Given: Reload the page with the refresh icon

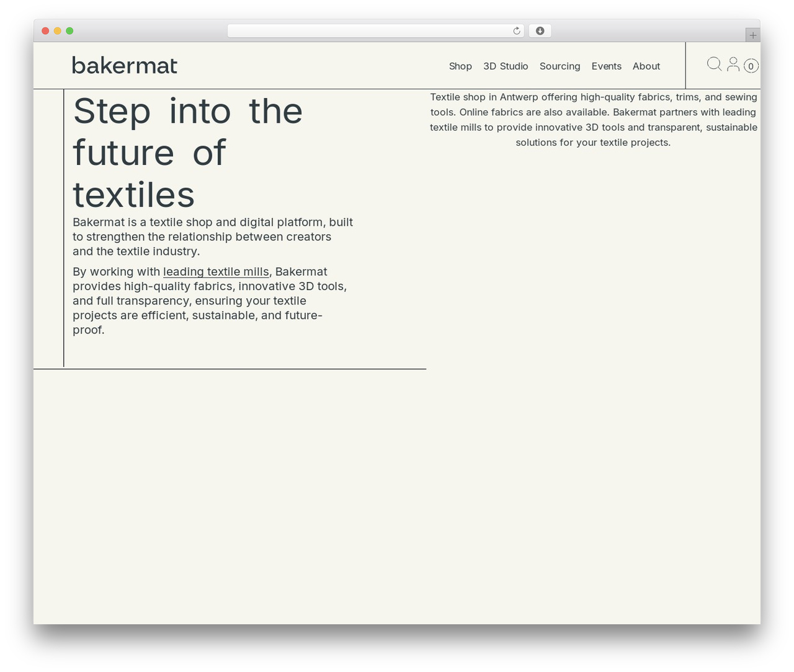Looking at the screenshot, I should coord(516,31).
